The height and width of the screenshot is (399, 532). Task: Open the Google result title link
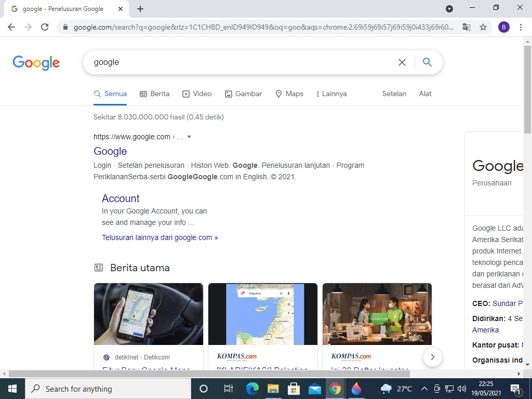[110, 151]
